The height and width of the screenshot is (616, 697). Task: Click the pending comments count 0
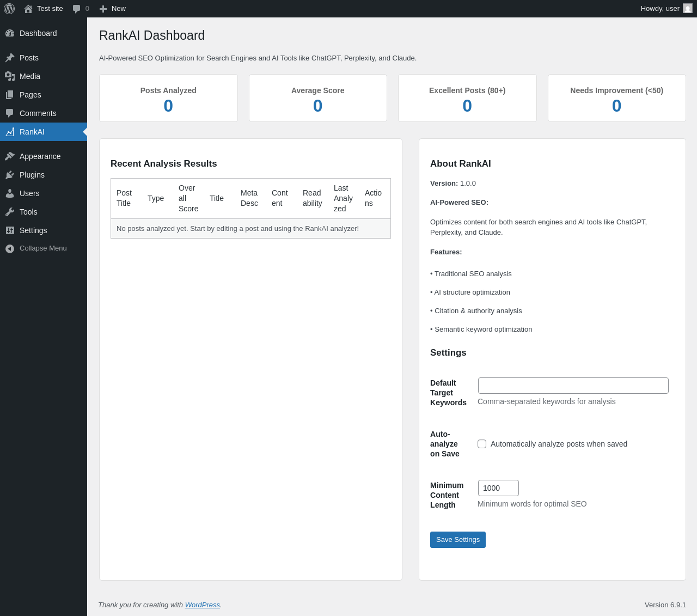[87, 9]
